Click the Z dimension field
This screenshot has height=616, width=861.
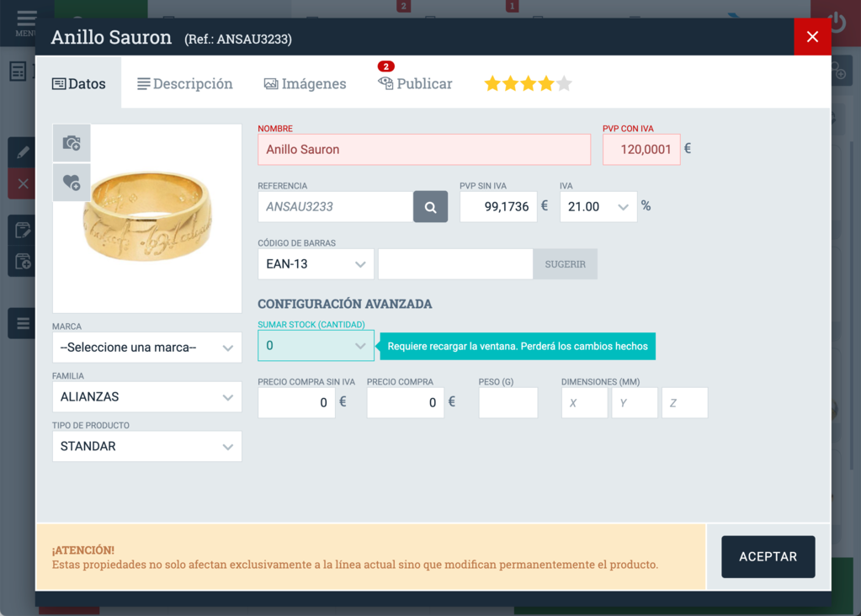684,403
